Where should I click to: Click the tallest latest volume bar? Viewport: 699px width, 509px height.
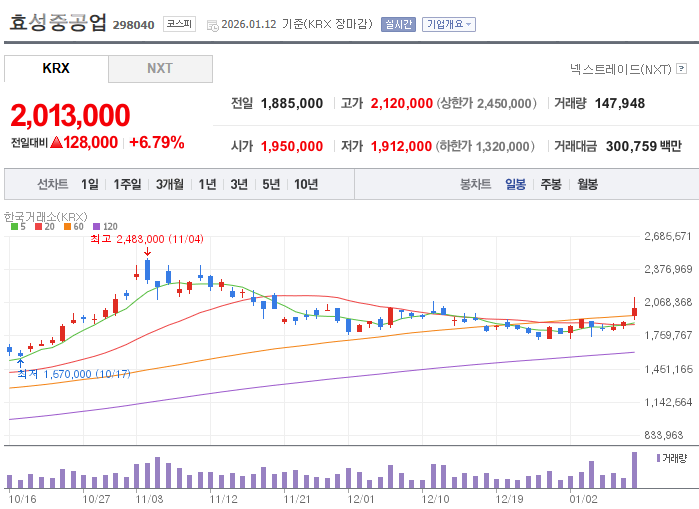(x=634, y=470)
